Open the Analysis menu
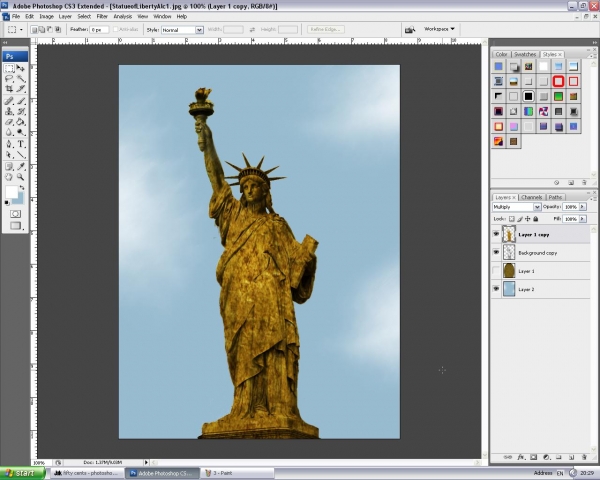The height and width of the screenshot is (480, 600). 122,16
